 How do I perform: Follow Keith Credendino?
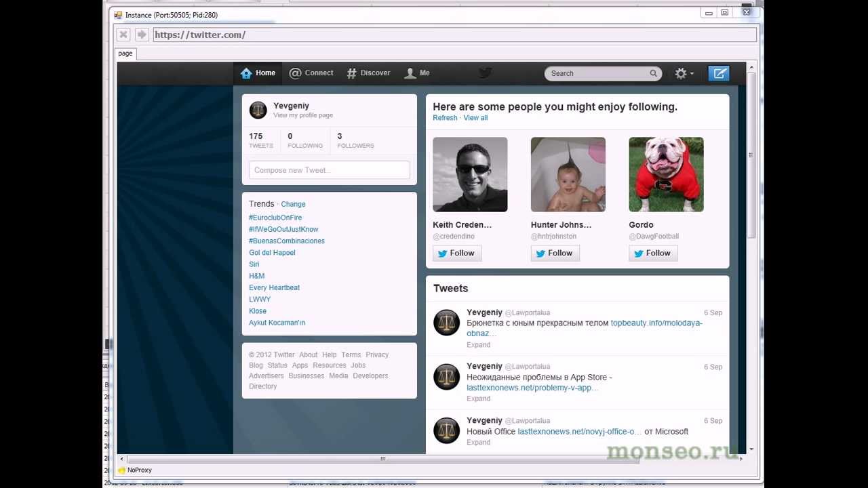457,253
